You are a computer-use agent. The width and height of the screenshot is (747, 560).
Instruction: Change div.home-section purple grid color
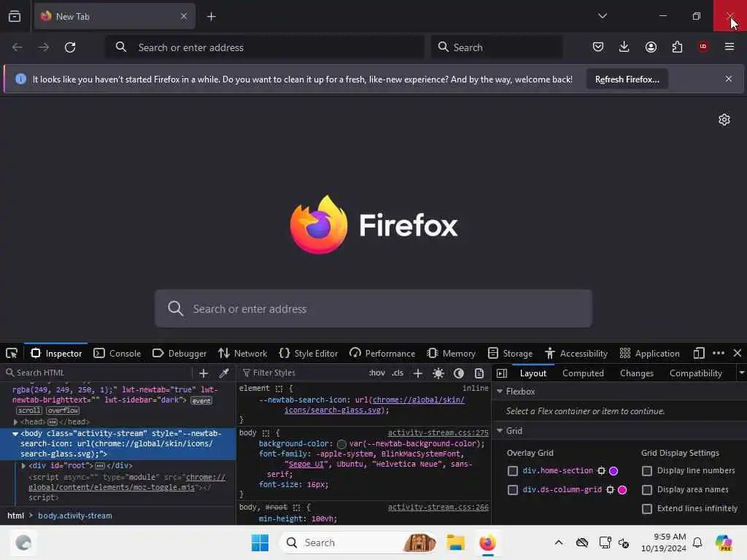[x=614, y=471]
